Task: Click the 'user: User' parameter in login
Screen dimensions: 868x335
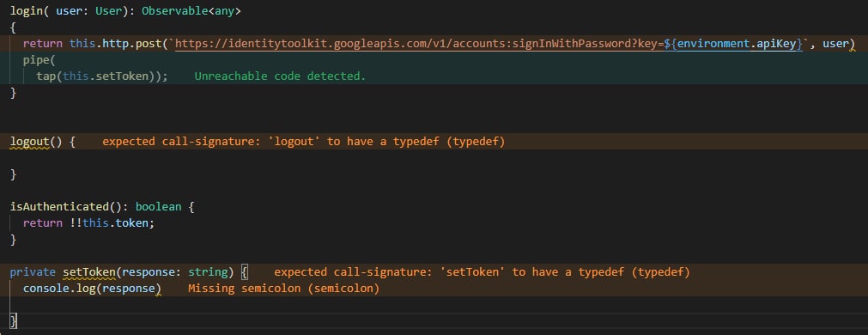Action: [x=88, y=10]
